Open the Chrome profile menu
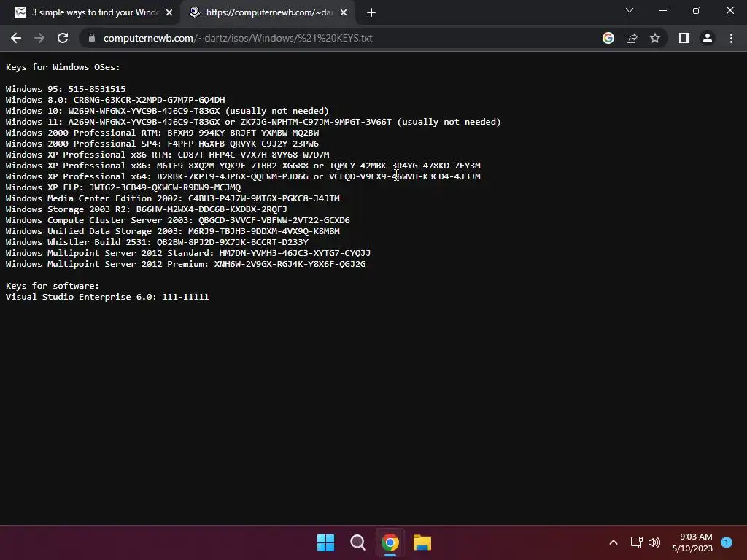 point(708,38)
